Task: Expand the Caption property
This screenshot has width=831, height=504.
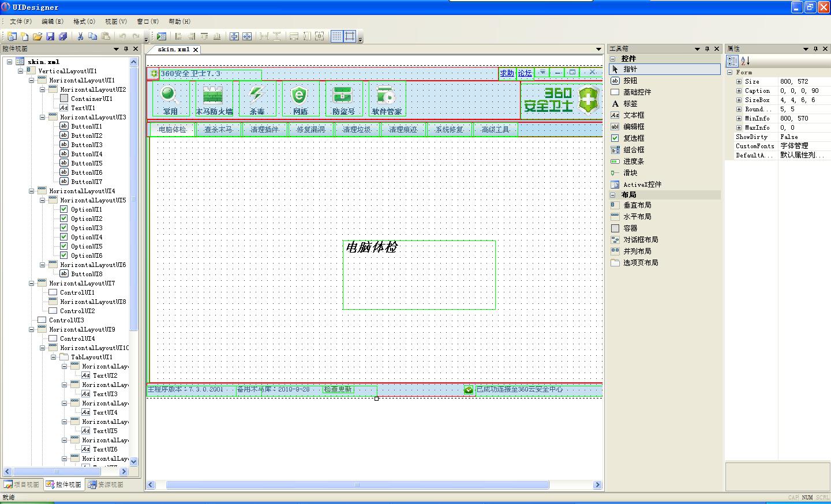Action: pyautogui.click(x=739, y=91)
